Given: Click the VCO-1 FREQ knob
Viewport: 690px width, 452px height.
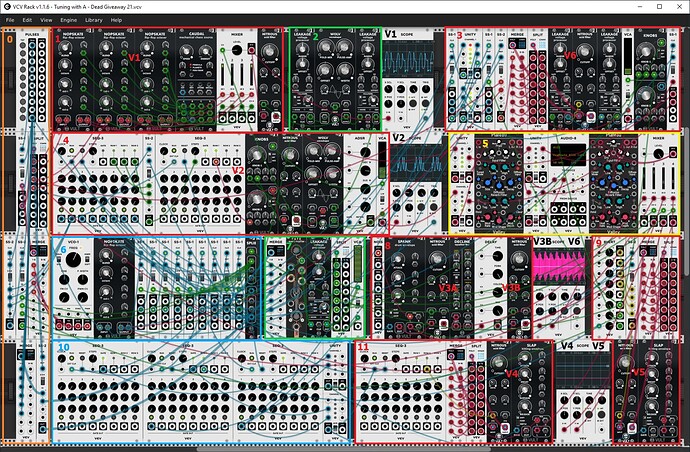Looking at the screenshot, I should coord(73,260).
